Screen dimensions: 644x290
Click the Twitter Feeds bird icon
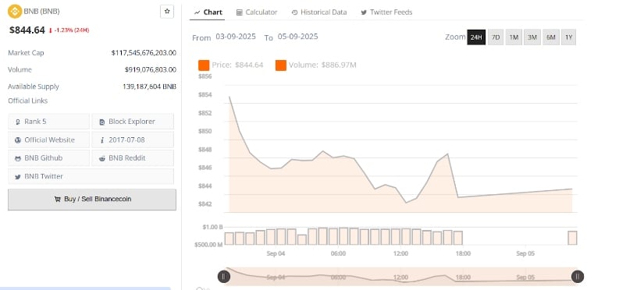364,12
